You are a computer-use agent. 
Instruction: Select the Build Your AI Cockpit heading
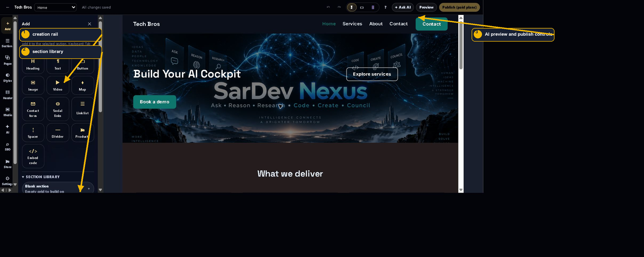[x=187, y=74]
